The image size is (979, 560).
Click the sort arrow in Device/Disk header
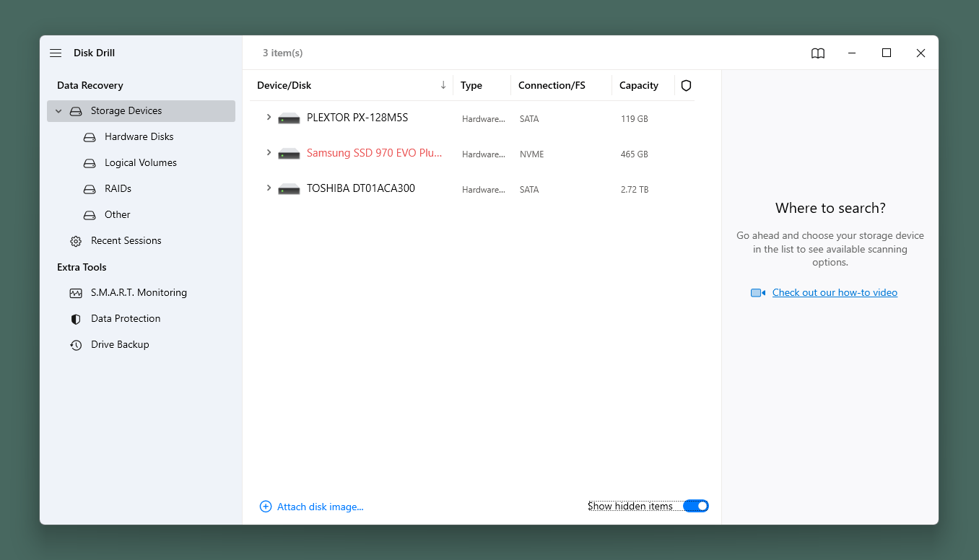click(443, 85)
